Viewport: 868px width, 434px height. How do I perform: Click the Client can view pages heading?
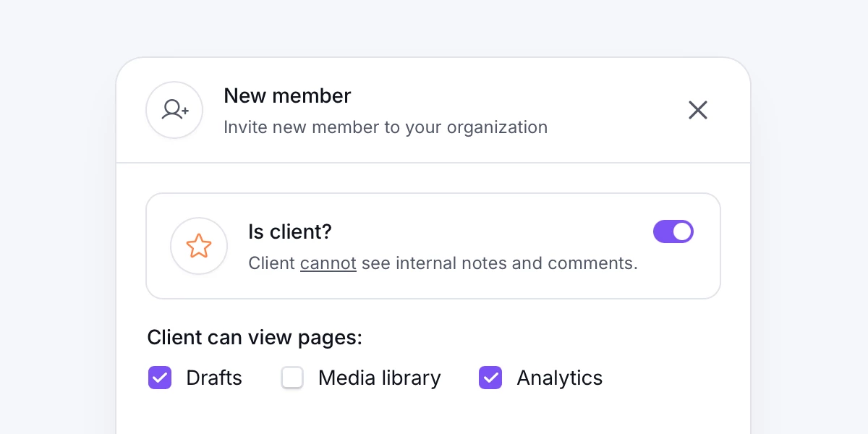(254, 337)
